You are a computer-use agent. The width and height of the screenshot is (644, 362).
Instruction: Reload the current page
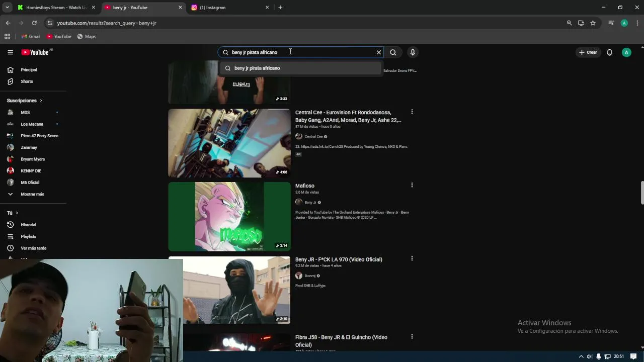34,23
